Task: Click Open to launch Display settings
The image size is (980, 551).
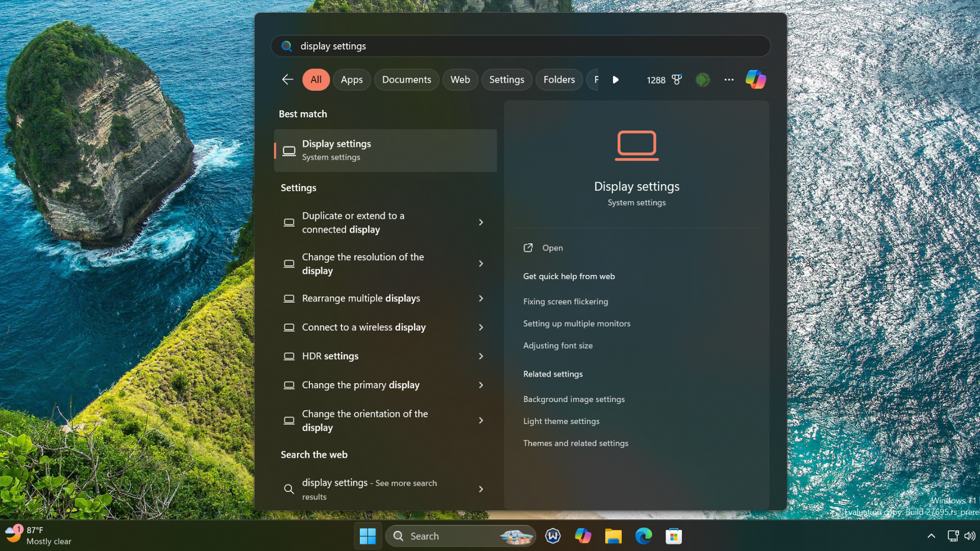Action: (x=552, y=248)
